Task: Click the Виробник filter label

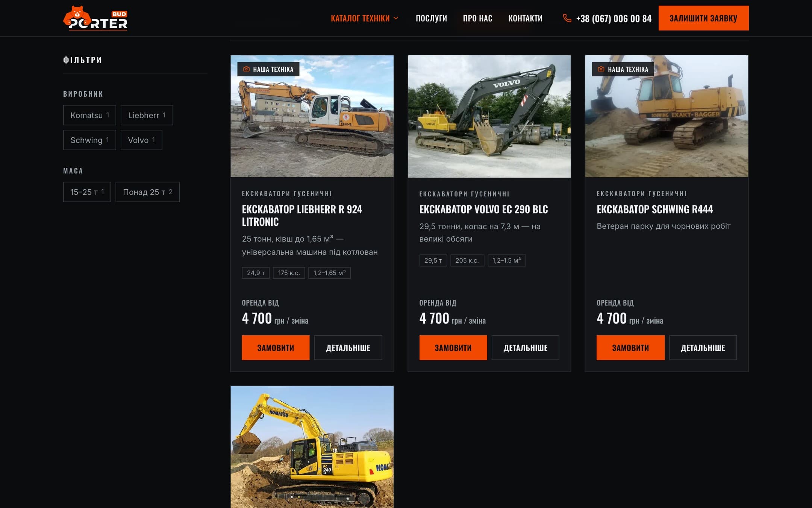Action: (83, 94)
